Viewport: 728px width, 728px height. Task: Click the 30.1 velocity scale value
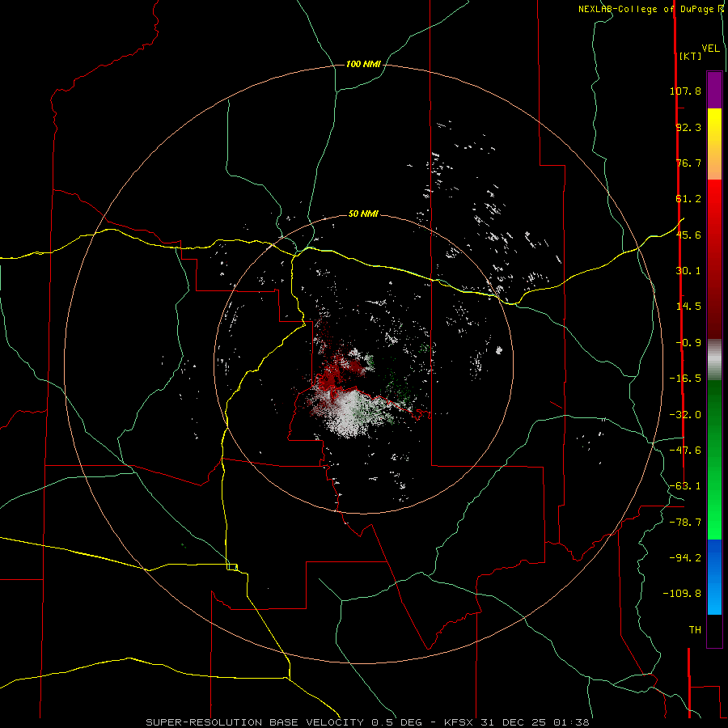[x=688, y=271]
